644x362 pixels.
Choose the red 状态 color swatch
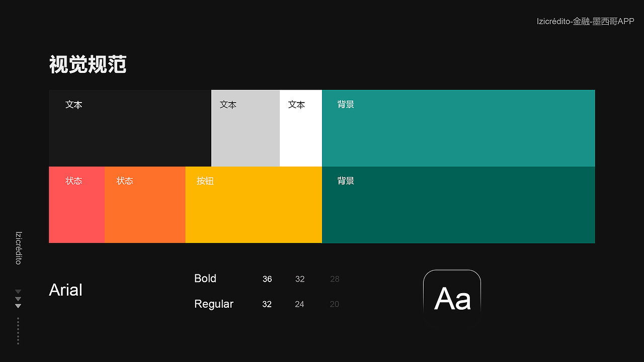click(76, 205)
